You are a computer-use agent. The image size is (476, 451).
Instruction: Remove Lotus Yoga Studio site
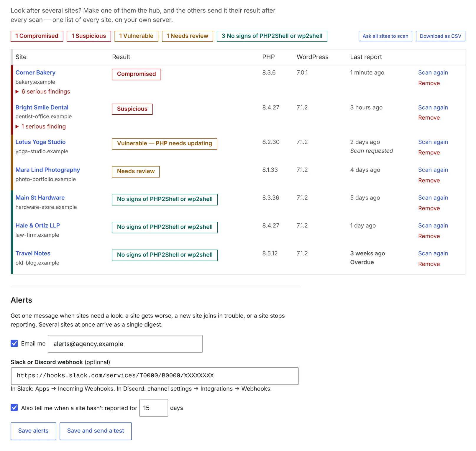tap(429, 152)
